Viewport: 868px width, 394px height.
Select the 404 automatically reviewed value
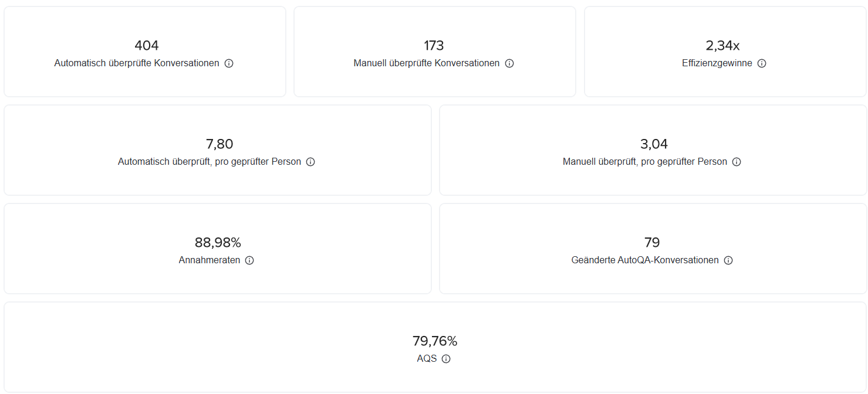point(147,46)
